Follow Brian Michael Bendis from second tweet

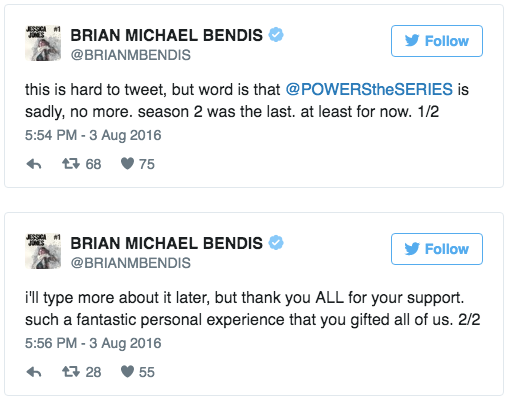point(437,249)
